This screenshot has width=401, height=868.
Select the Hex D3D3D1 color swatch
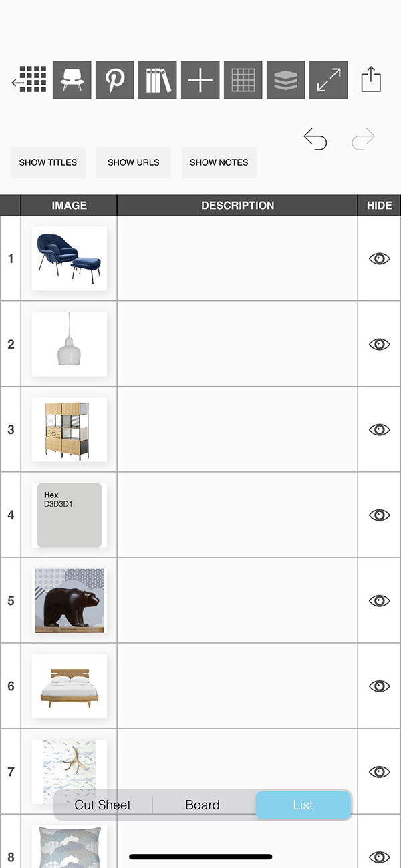tap(70, 515)
